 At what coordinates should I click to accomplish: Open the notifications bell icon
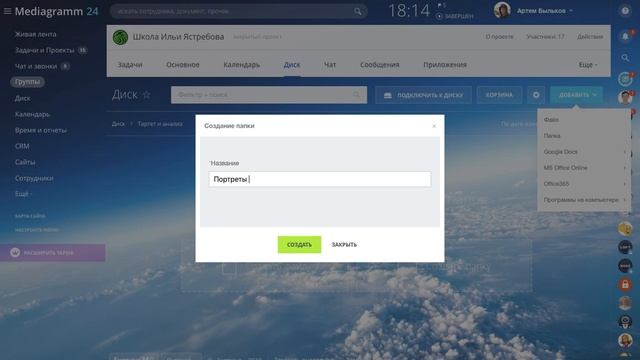coord(625,36)
